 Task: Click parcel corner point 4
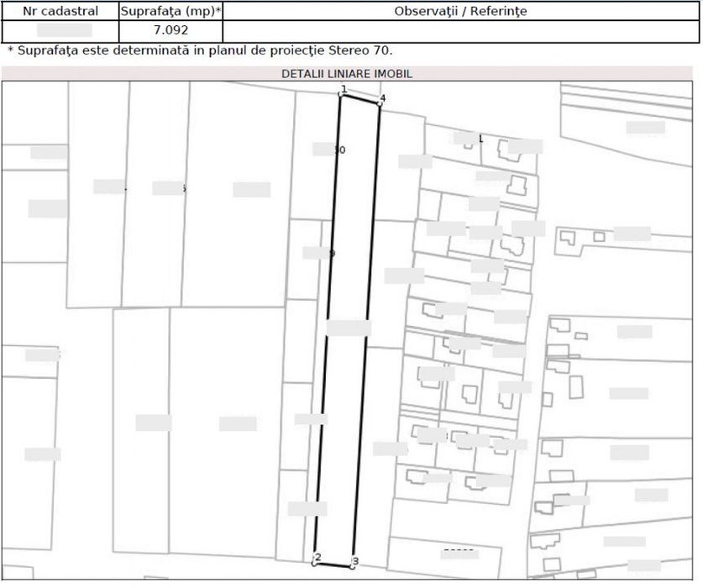click(x=380, y=103)
